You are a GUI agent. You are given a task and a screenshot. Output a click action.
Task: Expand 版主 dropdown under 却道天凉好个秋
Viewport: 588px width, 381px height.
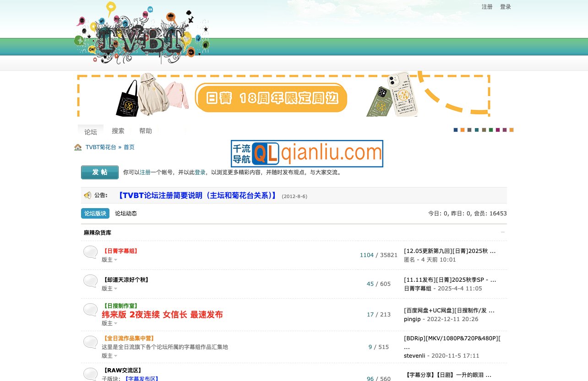click(x=109, y=289)
